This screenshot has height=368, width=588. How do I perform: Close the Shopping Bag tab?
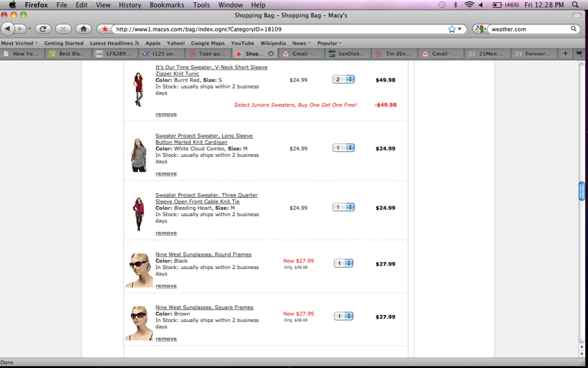point(271,53)
